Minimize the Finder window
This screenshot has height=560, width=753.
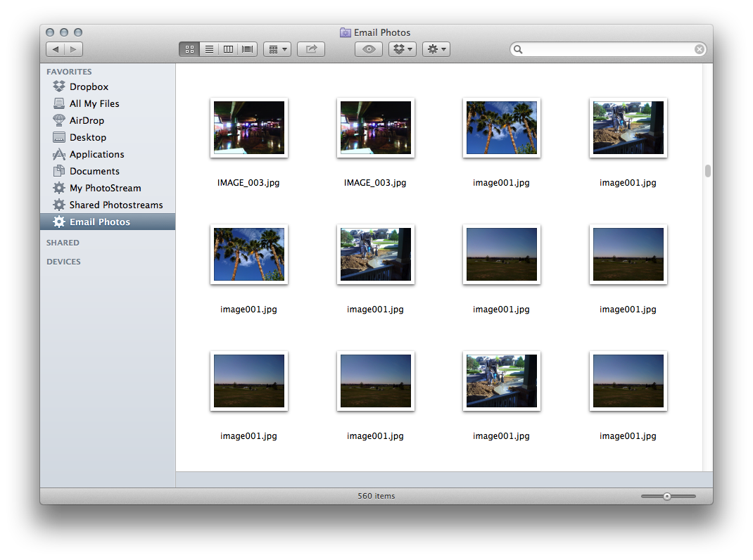tap(64, 32)
